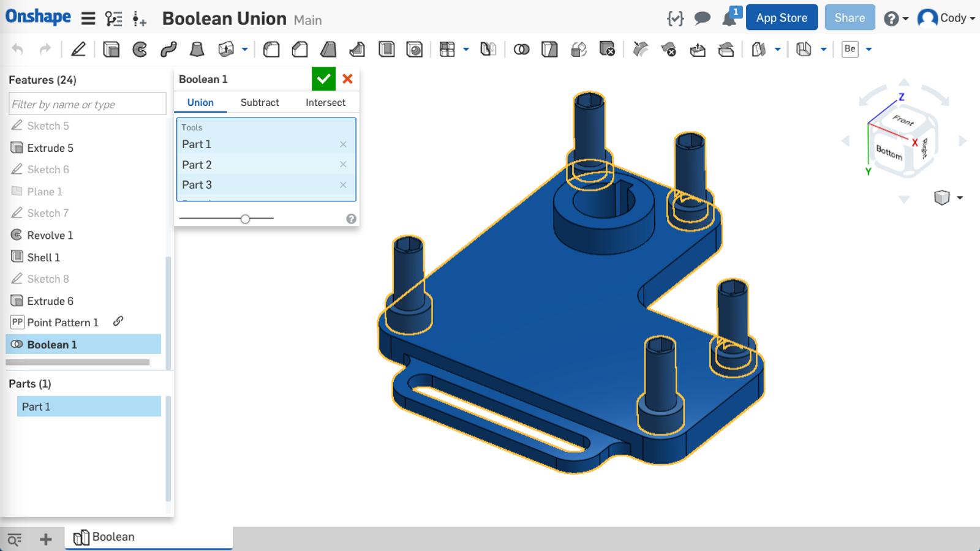This screenshot has height=551, width=980.
Task: Select the Fillet tool icon
Action: coord(271,49)
